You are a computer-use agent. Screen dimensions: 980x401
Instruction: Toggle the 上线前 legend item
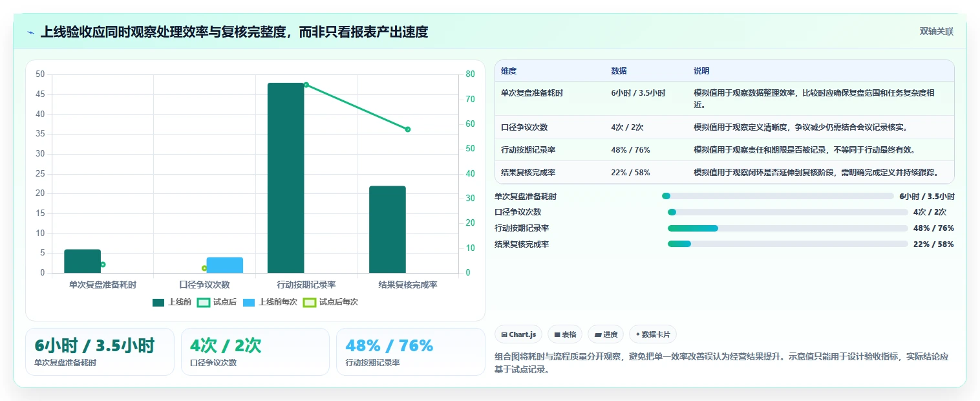[x=171, y=302]
